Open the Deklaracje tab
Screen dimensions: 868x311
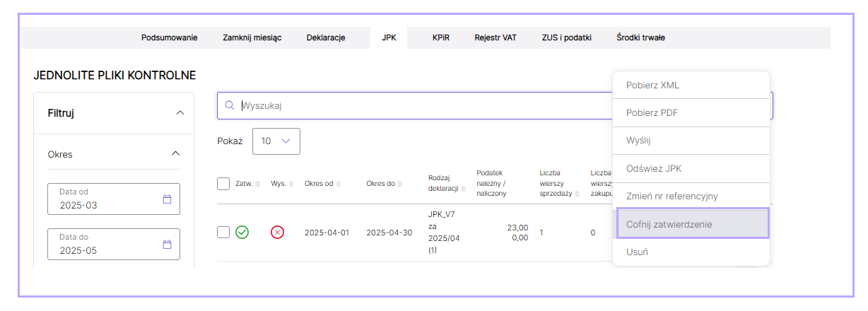coord(325,37)
